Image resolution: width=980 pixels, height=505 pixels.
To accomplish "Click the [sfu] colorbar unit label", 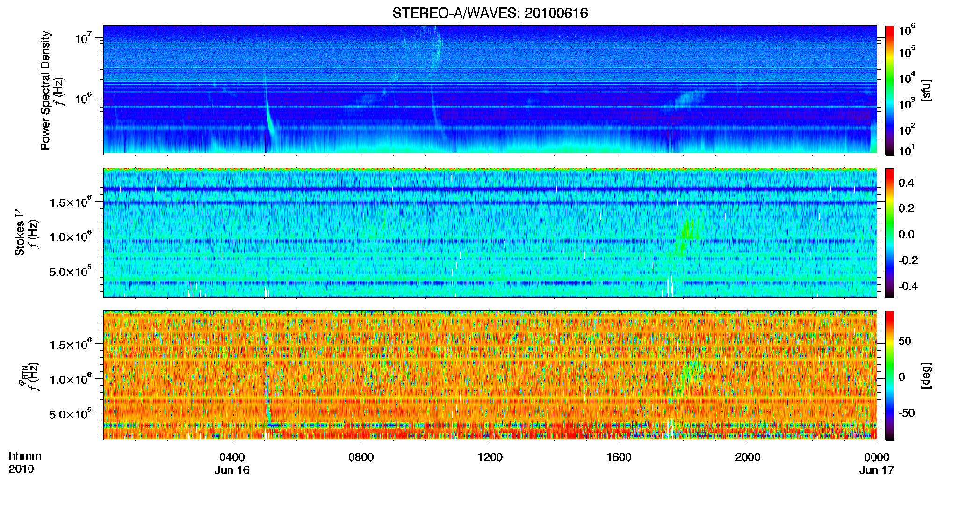I will pyautogui.click(x=927, y=91).
